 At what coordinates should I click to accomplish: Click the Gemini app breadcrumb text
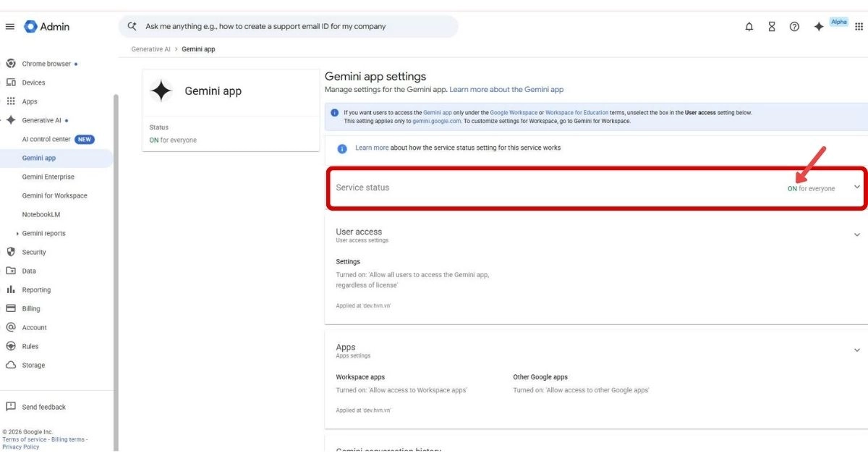(198, 49)
